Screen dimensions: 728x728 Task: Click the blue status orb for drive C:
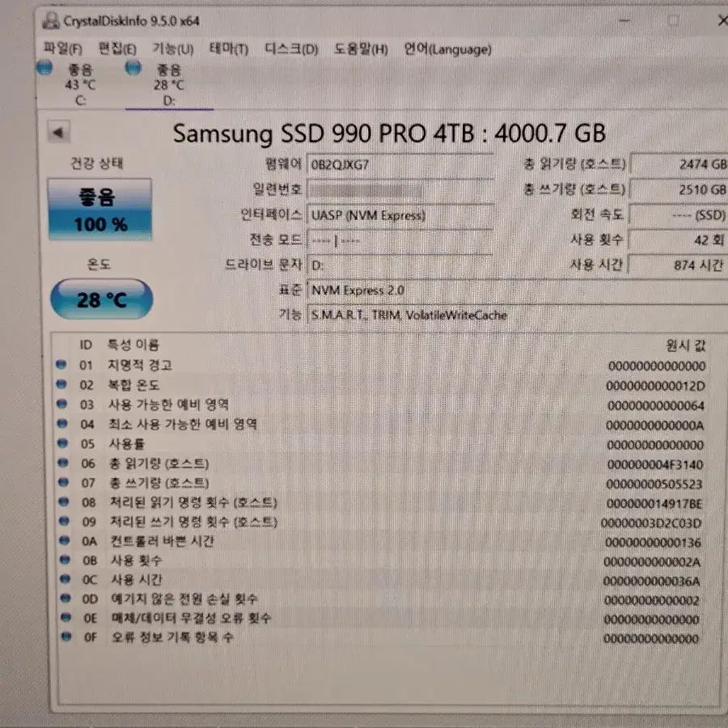tap(44, 68)
